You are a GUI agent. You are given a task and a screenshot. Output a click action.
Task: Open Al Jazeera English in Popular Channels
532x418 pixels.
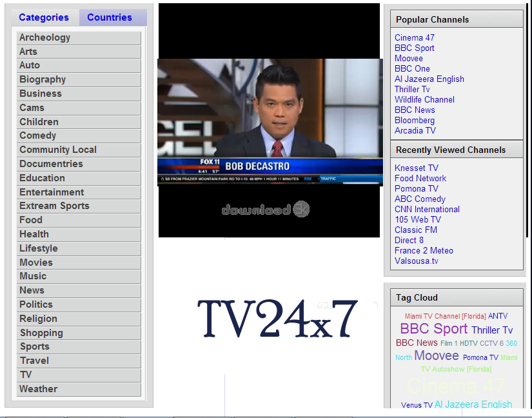[x=429, y=79]
